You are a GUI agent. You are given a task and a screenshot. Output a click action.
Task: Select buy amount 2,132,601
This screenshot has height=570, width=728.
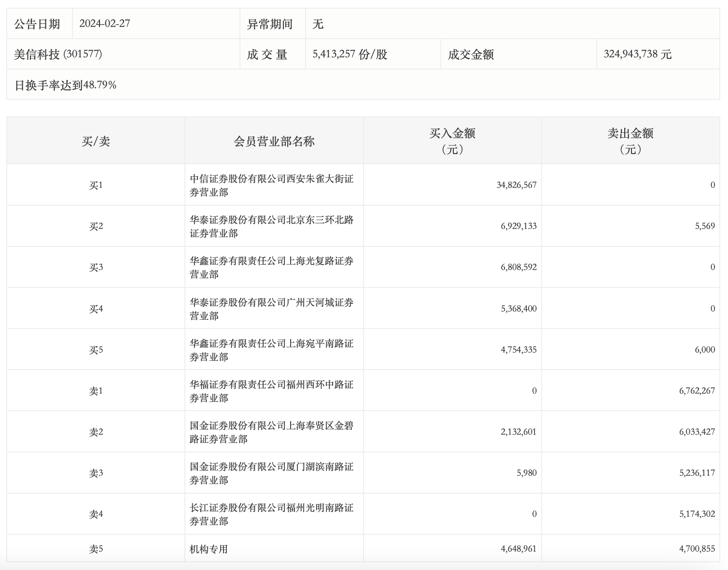click(x=518, y=432)
